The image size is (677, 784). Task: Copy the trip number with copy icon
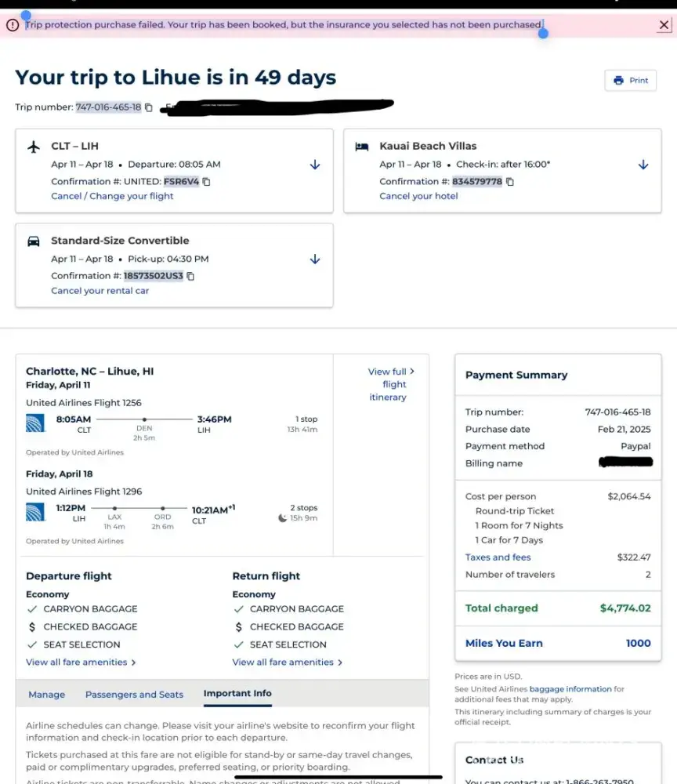pos(149,107)
